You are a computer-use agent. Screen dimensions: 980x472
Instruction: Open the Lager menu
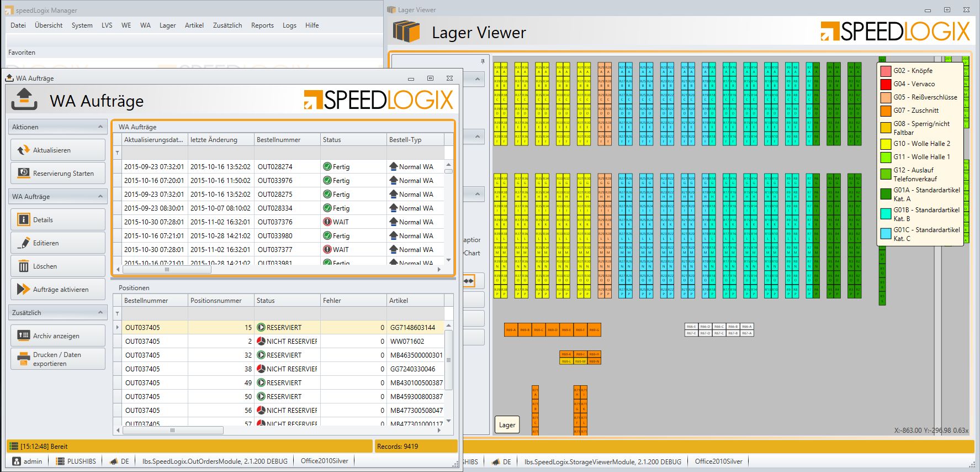[x=168, y=25]
